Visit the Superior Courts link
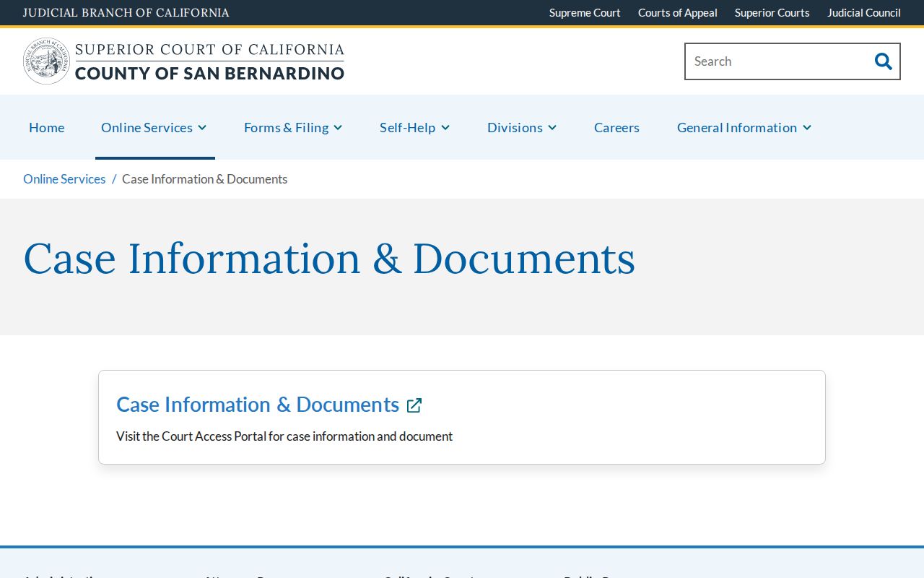Viewport: 924px width, 578px height. 772,13
